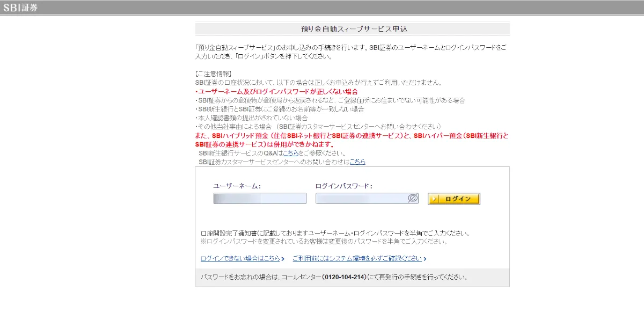The image size is (644, 313).
Task: Toggle password visibility eye icon
Action: pos(412,199)
